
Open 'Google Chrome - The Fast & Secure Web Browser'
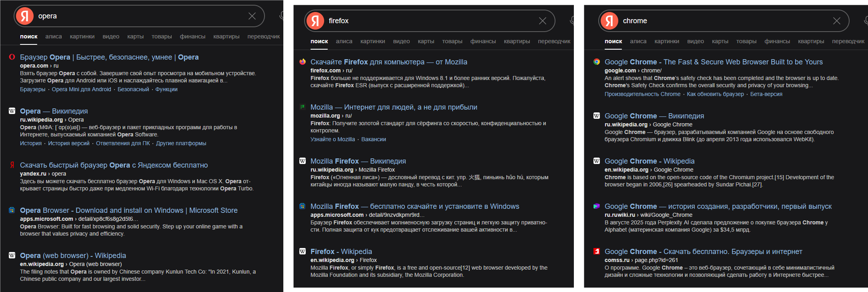(x=714, y=62)
